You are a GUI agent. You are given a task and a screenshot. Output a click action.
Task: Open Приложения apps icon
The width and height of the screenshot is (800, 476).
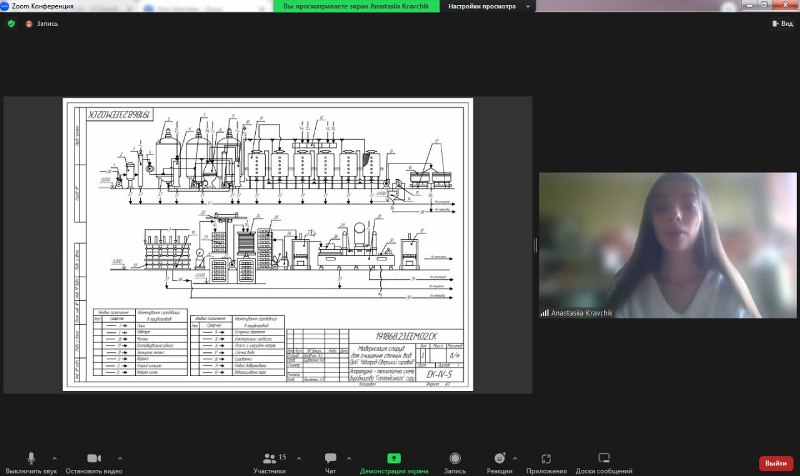[x=547, y=458]
